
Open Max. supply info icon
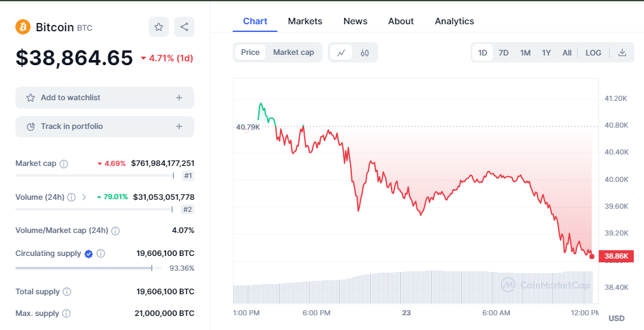66,313
